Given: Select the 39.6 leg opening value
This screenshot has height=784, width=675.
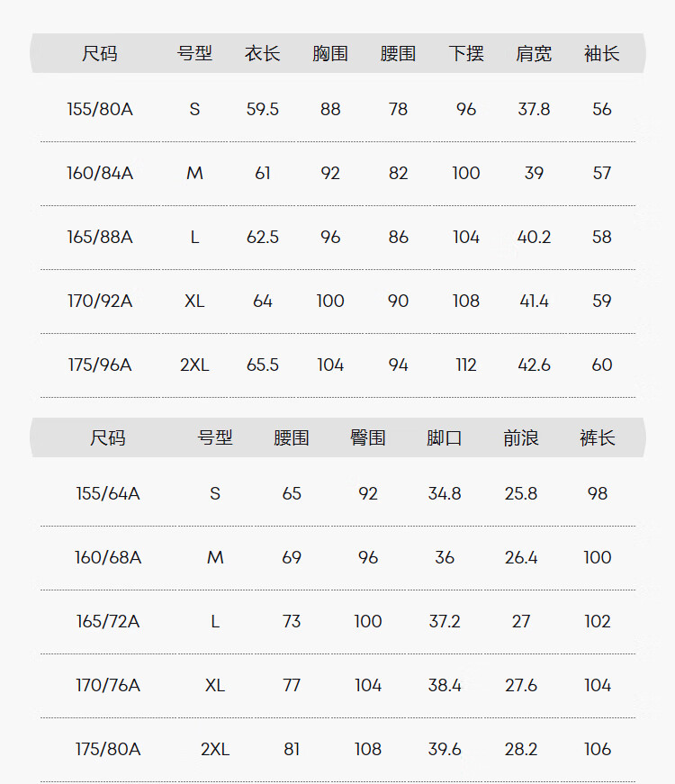Looking at the screenshot, I should pos(445,750).
